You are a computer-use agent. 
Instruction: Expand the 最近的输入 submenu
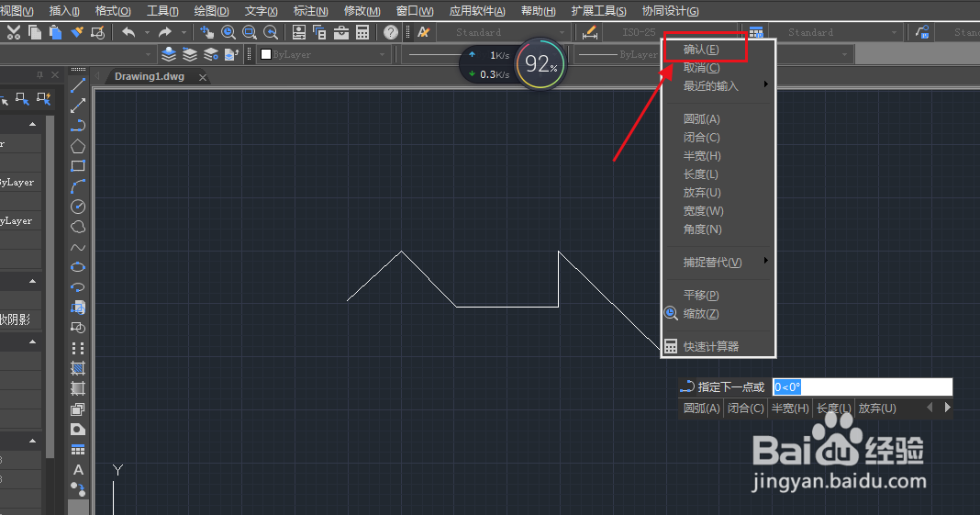click(x=718, y=85)
